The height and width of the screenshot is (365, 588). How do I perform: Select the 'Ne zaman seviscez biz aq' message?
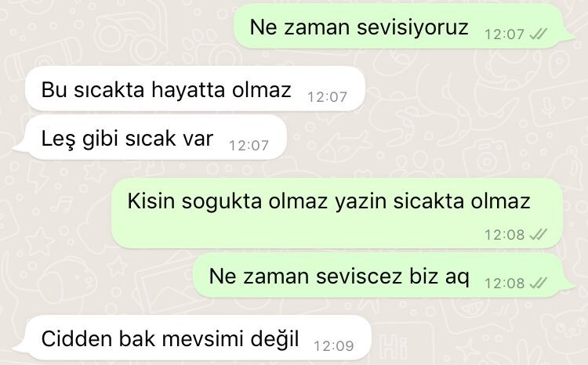[x=384, y=275]
